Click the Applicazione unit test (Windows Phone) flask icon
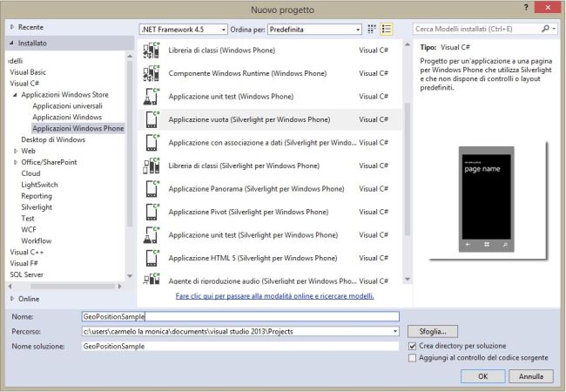 point(152,97)
